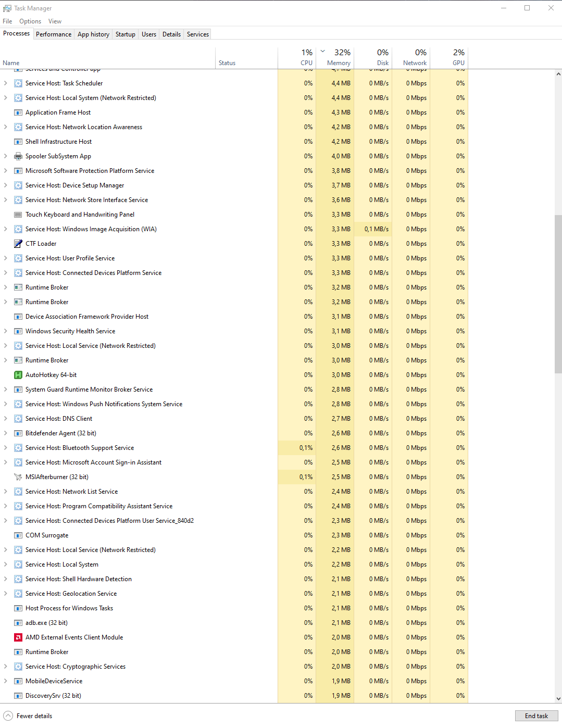Switch to the Services tab
Viewport: 562px width, 728px height.
pos(198,34)
